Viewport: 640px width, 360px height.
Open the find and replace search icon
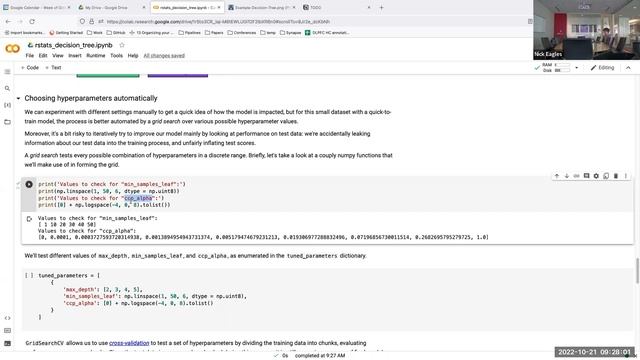point(7,88)
